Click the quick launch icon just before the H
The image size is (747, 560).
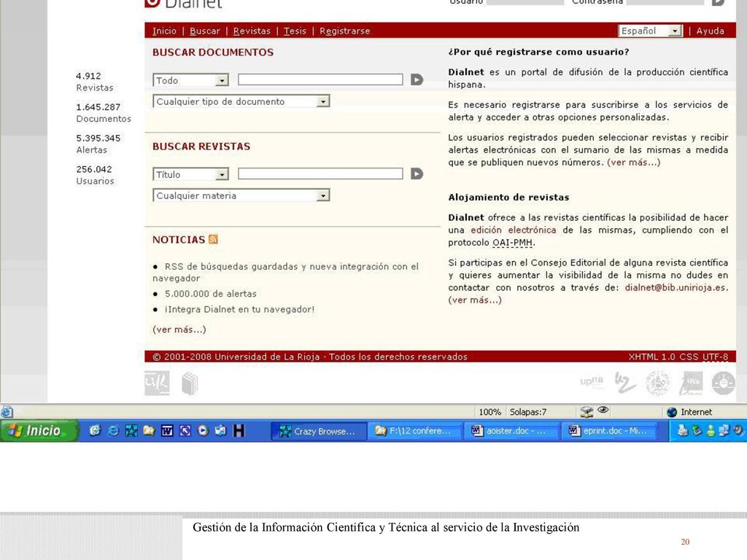tap(220, 430)
